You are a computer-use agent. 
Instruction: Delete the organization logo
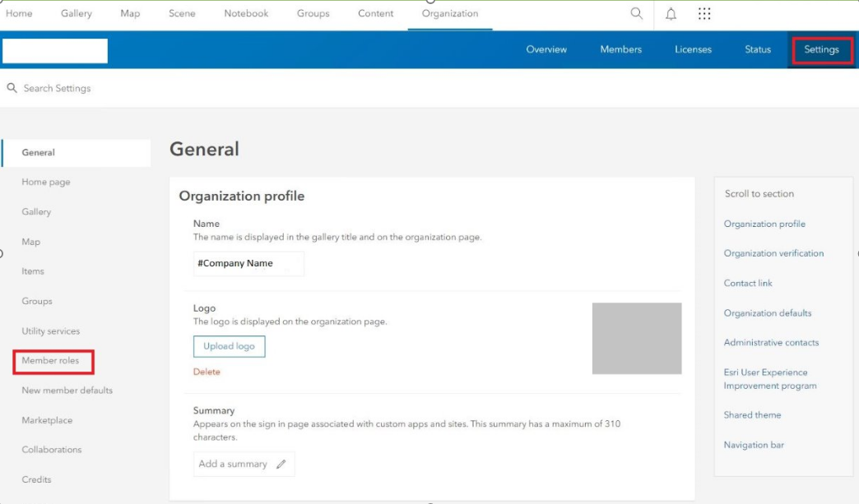(207, 372)
